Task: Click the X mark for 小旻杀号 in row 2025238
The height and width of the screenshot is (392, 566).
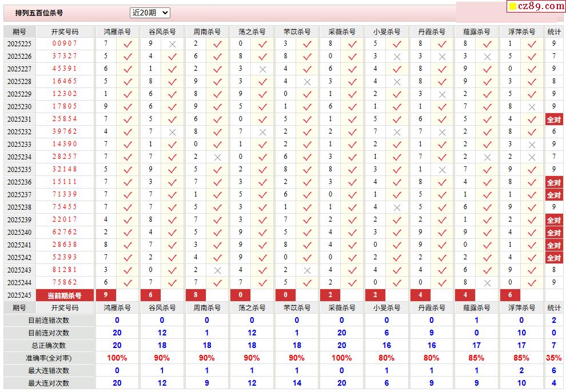Action: (x=397, y=208)
